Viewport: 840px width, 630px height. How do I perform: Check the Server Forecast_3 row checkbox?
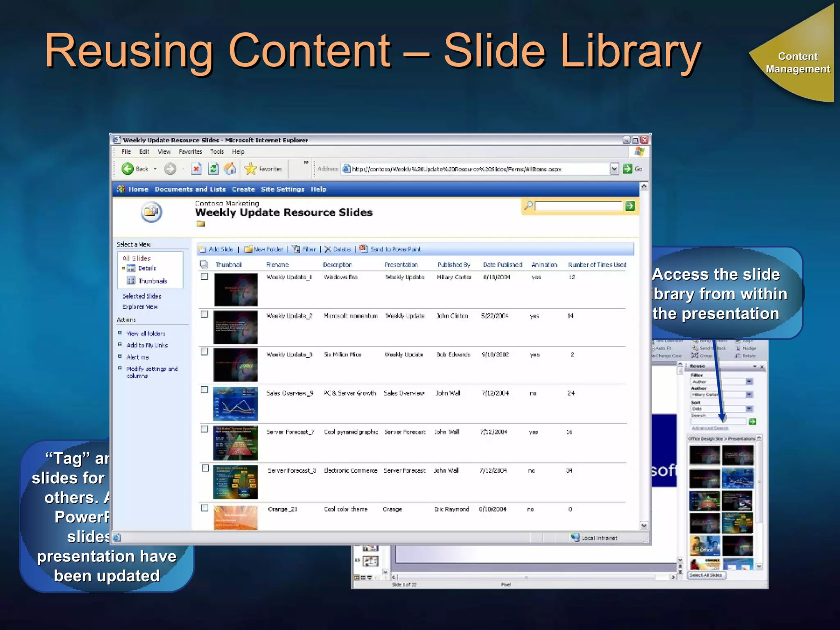pyautogui.click(x=205, y=468)
